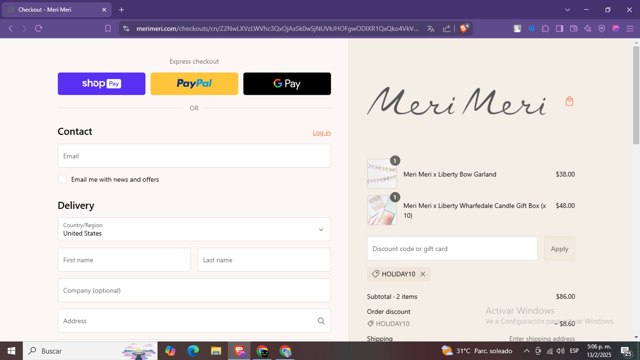Open the Country/Region dropdown
Screen dimensions: 640x360
(194, 229)
